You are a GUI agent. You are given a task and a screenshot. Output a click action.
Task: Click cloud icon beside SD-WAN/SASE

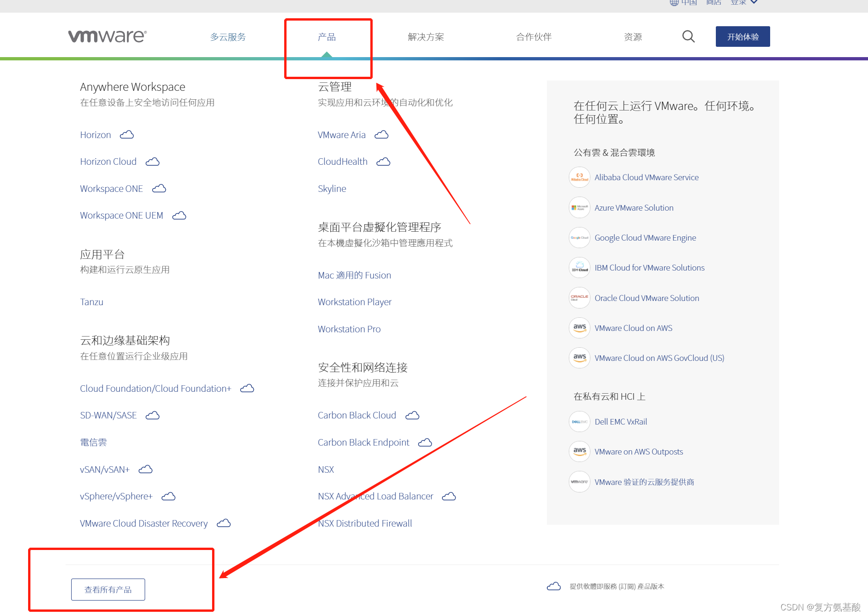click(153, 416)
